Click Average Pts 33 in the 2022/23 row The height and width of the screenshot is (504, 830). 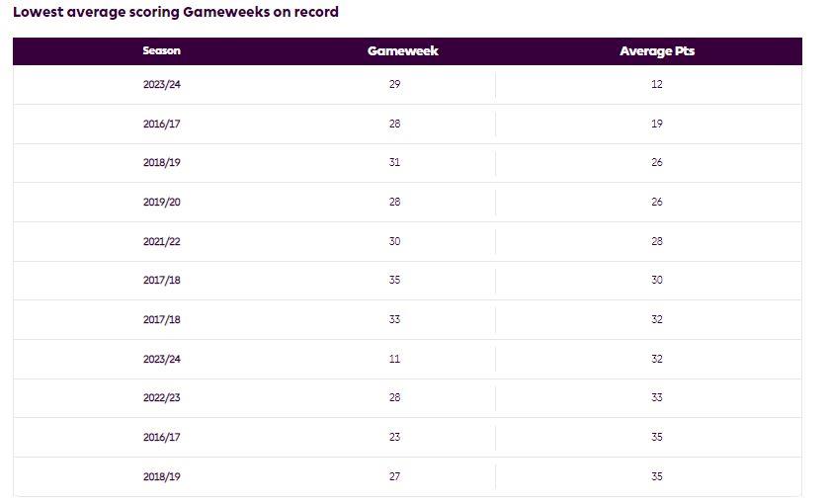(657, 397)
